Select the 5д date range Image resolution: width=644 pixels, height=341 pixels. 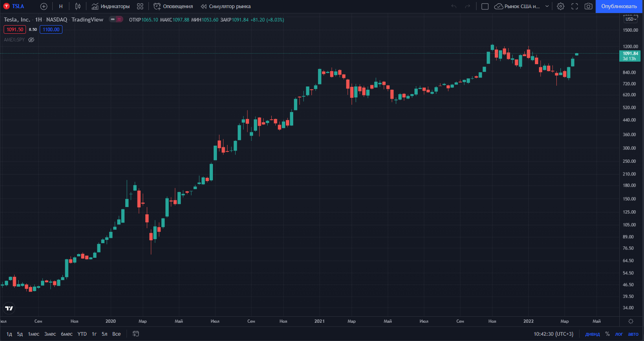tap(20, 334)
